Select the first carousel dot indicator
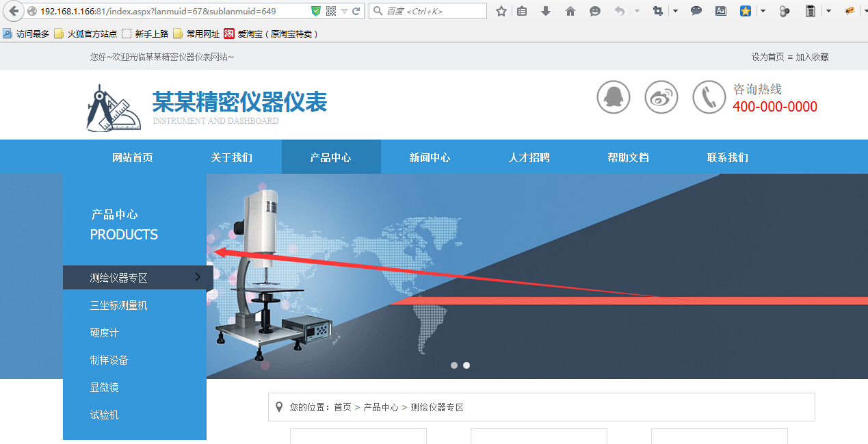This screenshot has width=868, height=444. click(x=454, y=365)
